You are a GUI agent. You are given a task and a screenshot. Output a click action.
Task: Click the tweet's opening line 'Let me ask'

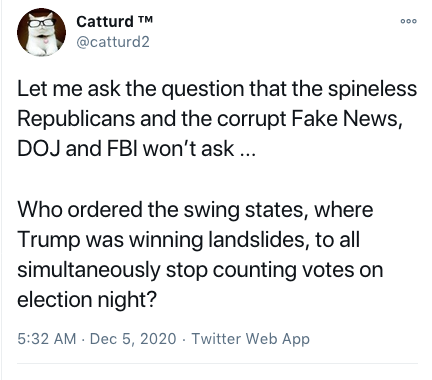(x=69, y=89)
